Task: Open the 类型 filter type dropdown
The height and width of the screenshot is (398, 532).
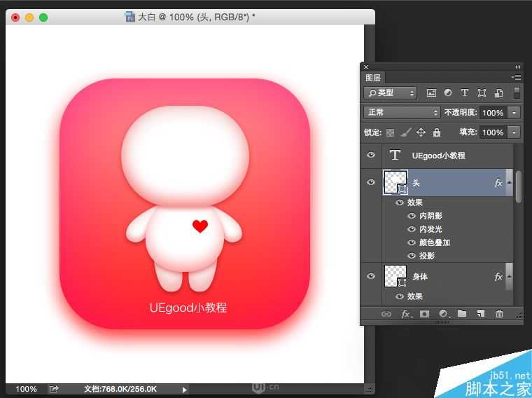Action: pyautogui.click(x=390, y=92)
